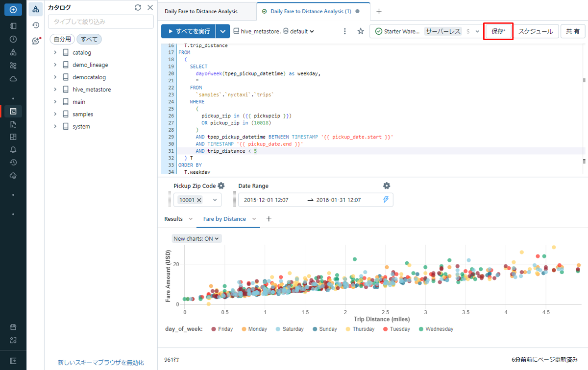Viewport: 588px width, 370px height.
Task: Switch to the Results tab
Action: tap(173, 219)
